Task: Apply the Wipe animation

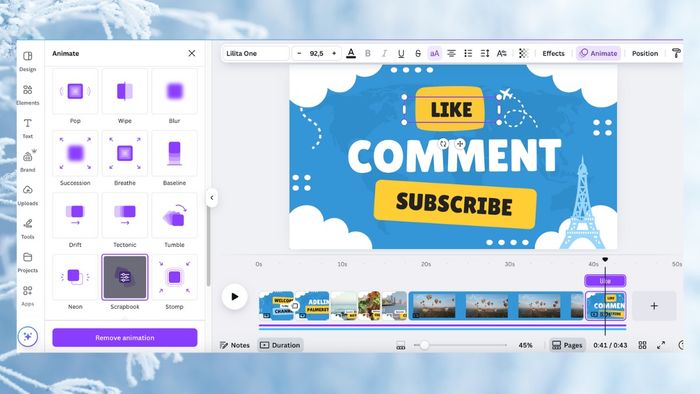Action: (x=125, y=91)
